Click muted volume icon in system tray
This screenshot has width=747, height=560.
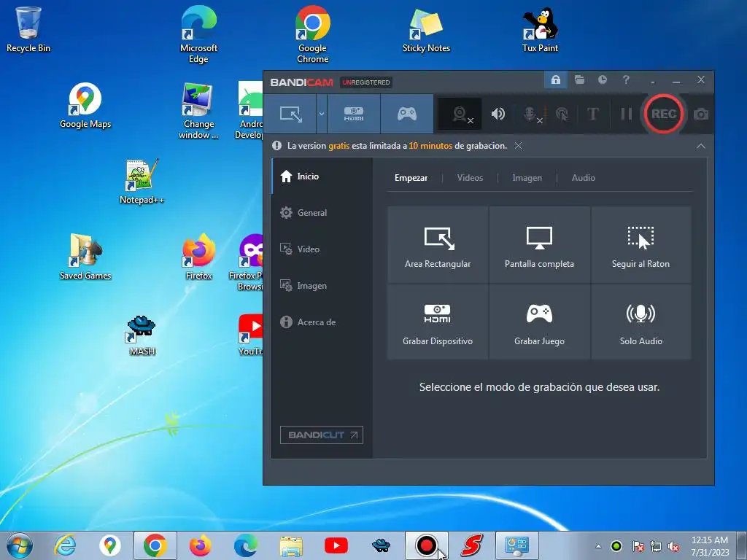click(x=673, y=546)
